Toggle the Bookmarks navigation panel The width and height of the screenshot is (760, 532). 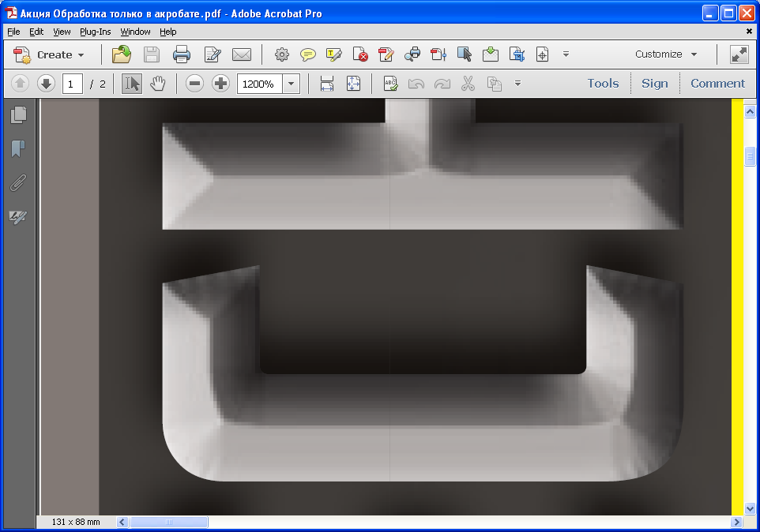pyautogui.click(x=17, y=149)
